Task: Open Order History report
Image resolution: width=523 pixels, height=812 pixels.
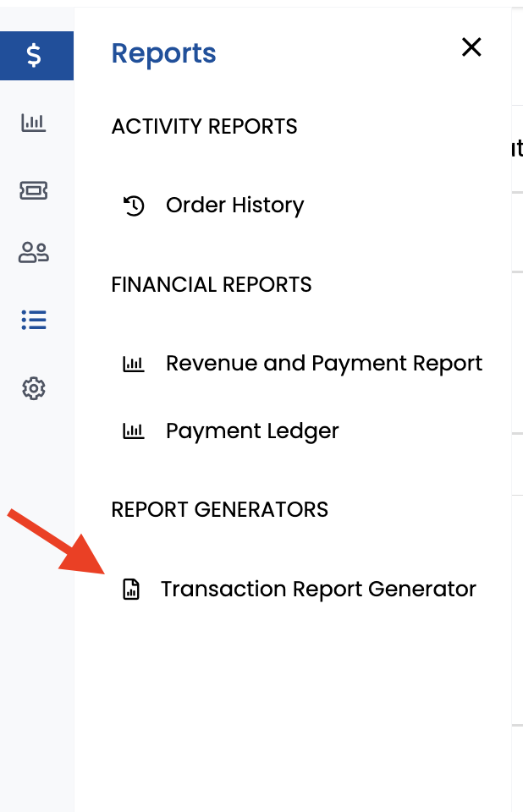Action: 234,205
